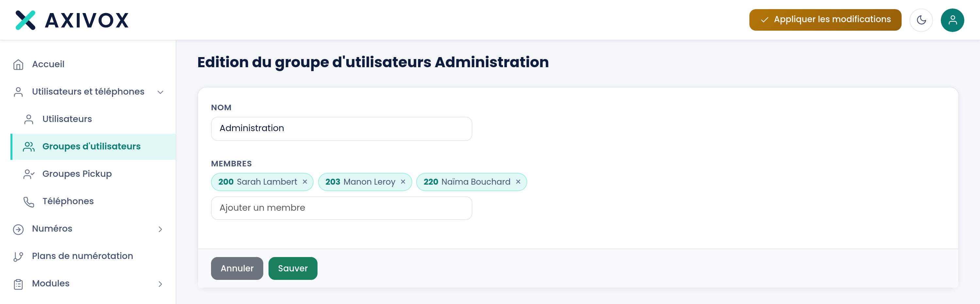Open the user profile avatar icon
This screenshot has height=304, width=980.
(x=952, y=20)
